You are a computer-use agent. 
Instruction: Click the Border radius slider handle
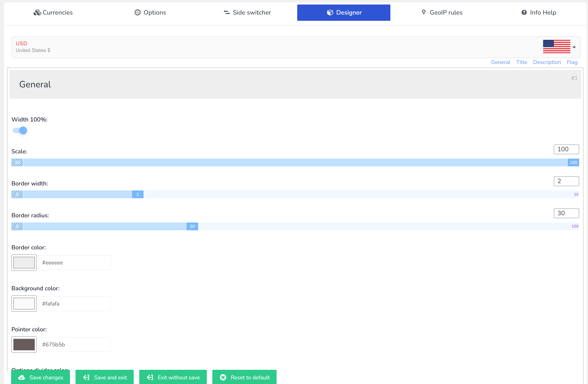point(192,226)
